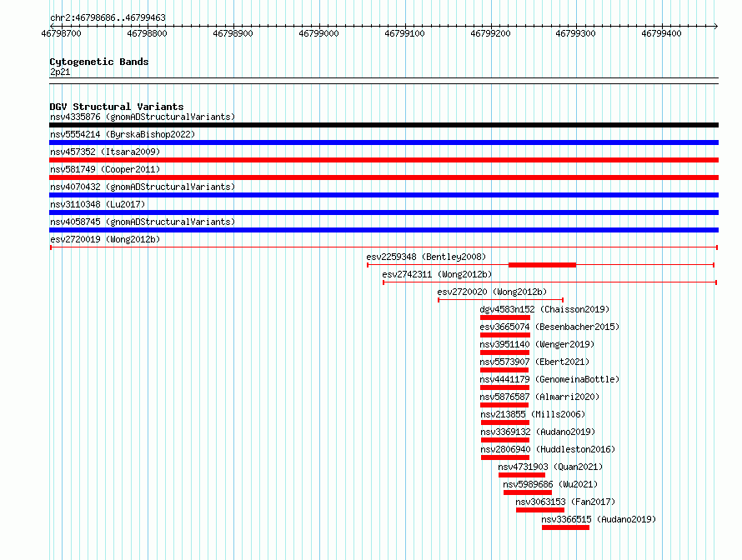Click the red bar under nsv581749
The image size is (742, 560).
(x=384, y=177)
